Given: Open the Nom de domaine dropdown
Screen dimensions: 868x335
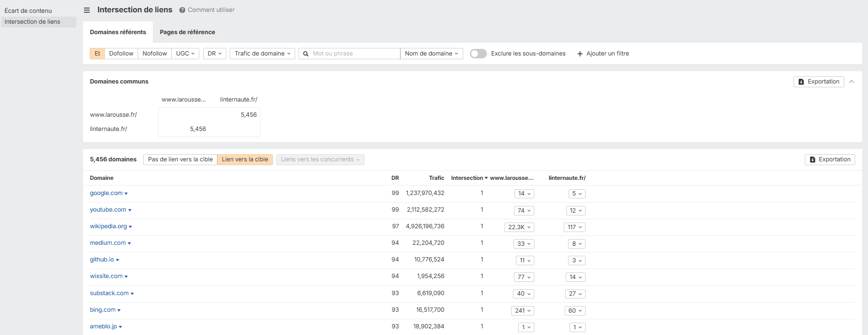Looking at the screenshot, I should point(431,54).
